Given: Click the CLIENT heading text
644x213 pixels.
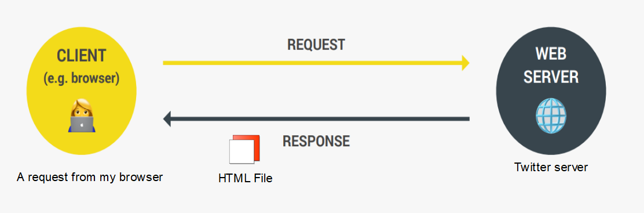Looking at the screenshot, I should pyautogui.click(x=81, y=56).
